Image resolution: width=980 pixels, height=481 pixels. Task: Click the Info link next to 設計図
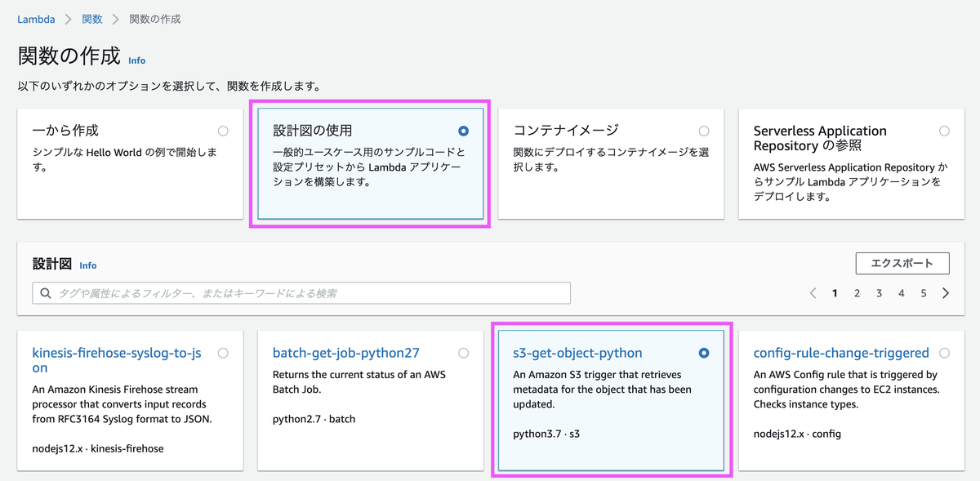point(87,265)
